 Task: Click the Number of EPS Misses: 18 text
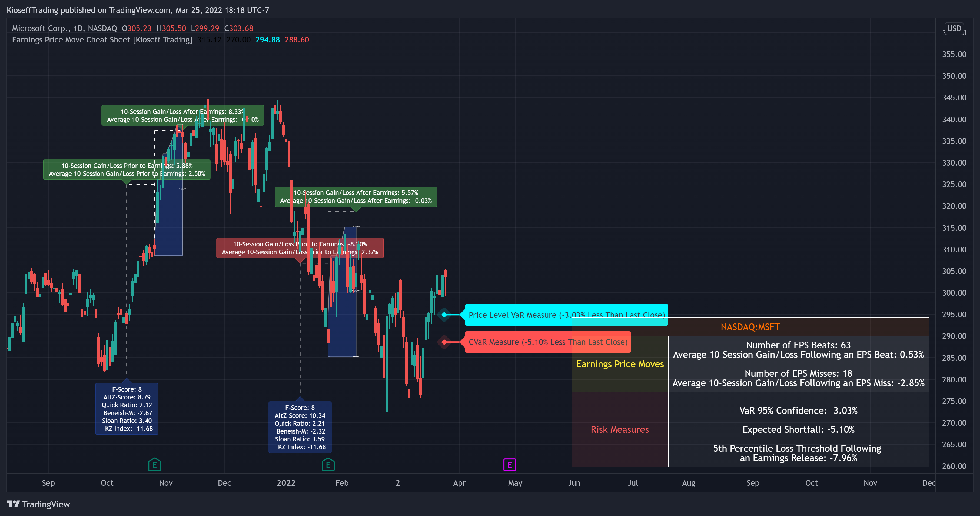(x=798, y=373)
